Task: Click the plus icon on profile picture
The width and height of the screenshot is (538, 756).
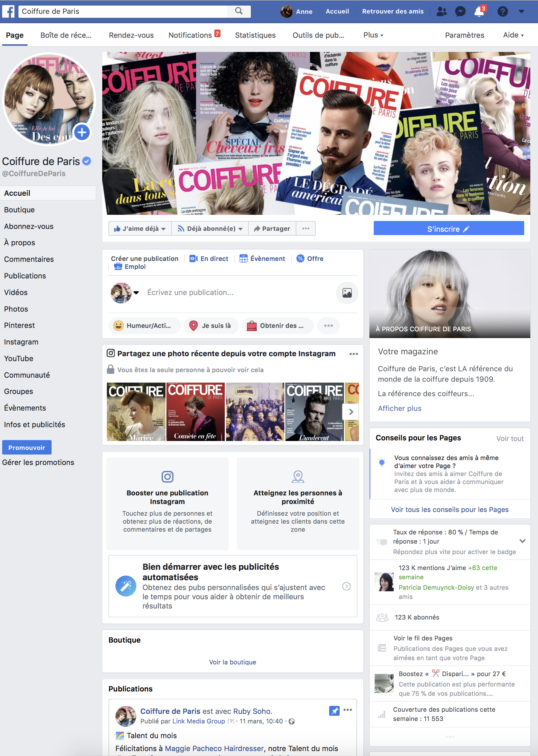Action: tap(82, 132)
